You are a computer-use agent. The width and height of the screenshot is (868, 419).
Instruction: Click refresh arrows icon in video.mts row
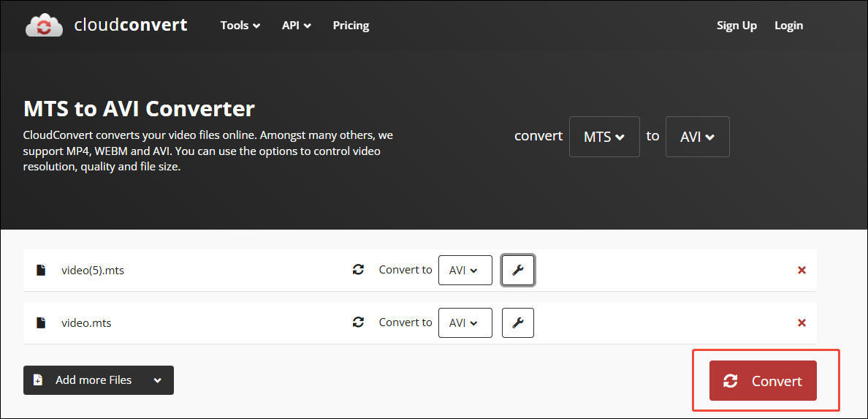pyautogui.click(x=358, y=322)
